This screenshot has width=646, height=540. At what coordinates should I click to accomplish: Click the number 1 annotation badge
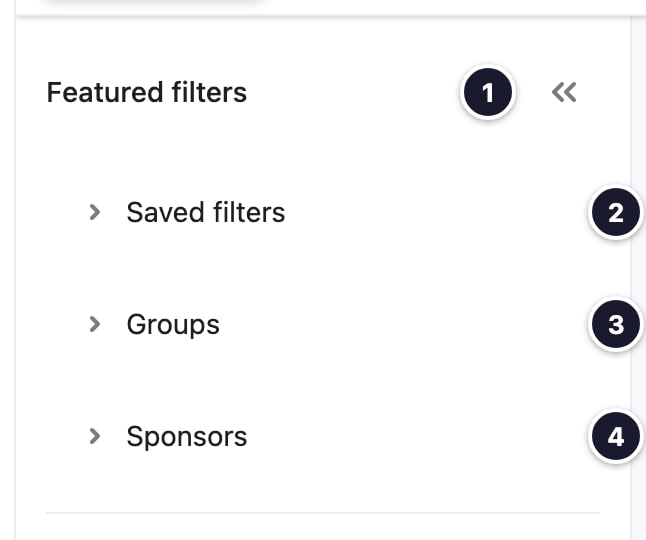pos(488,92)
